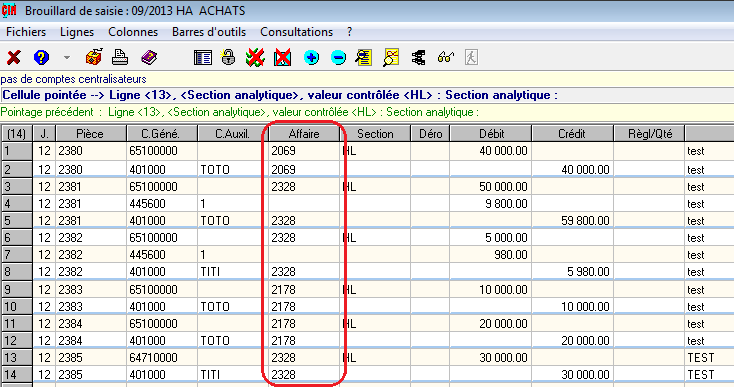The image size is (734, 387).
Task: Click the 5 980.00 credit cell
Action: pos(573,271)
